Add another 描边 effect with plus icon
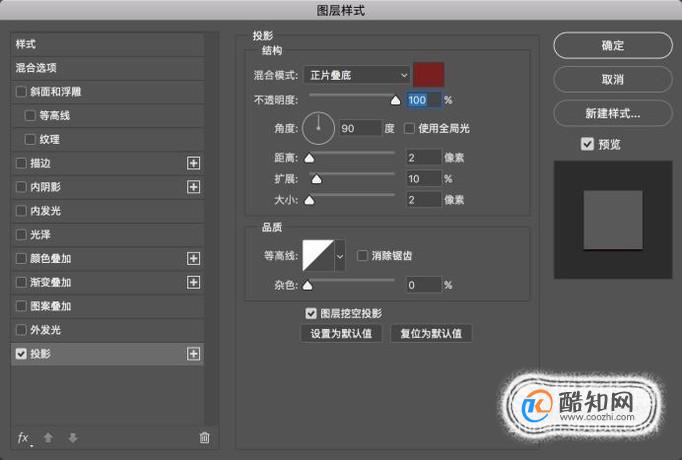 coord(194,163)
